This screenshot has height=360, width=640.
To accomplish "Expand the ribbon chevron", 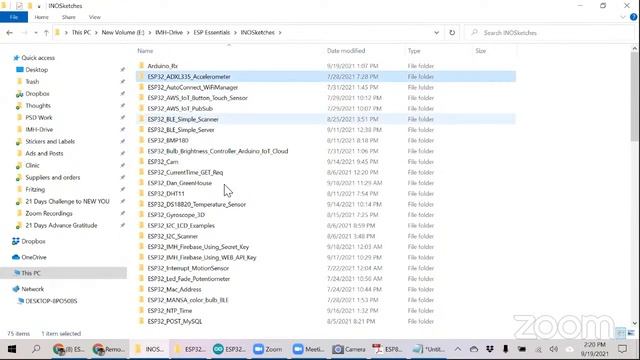I will 622,17.
